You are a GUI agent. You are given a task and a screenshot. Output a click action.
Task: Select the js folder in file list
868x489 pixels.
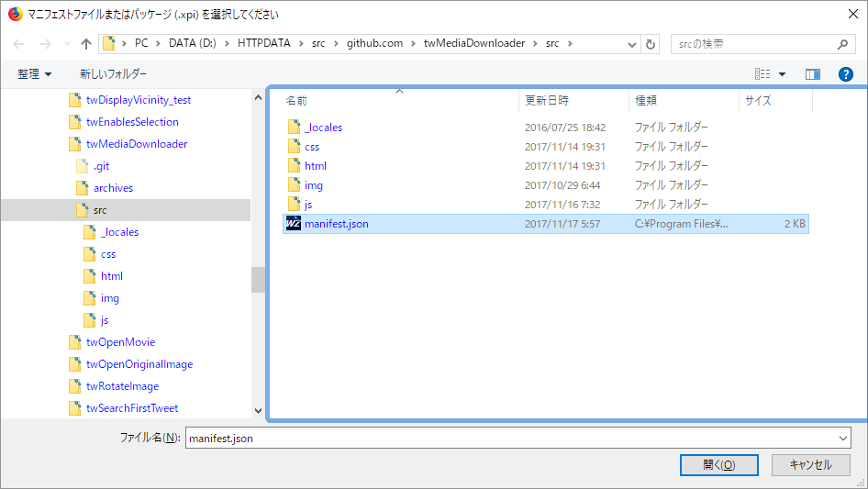point(308,205)
